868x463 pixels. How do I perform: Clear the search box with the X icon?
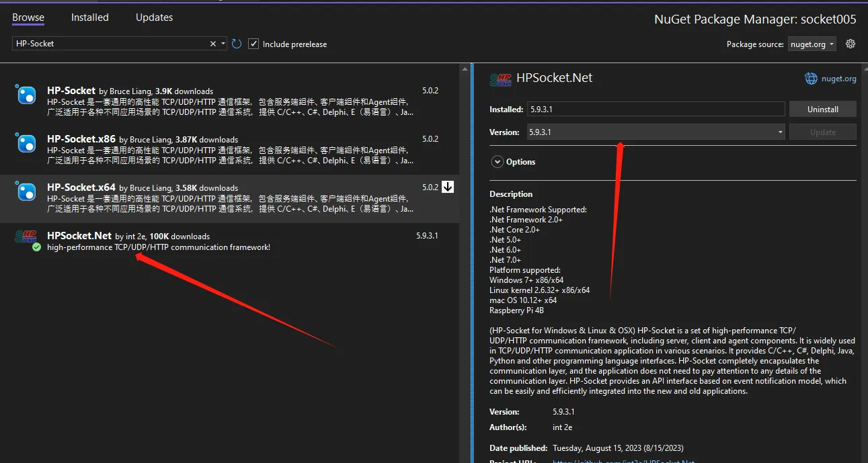[213, 44]
